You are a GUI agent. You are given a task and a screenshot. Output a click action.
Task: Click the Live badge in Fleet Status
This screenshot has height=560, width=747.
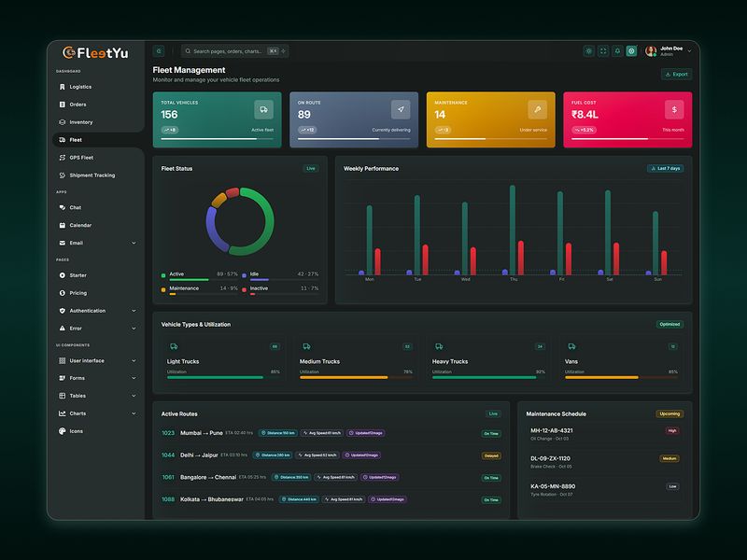click(311, 169)
